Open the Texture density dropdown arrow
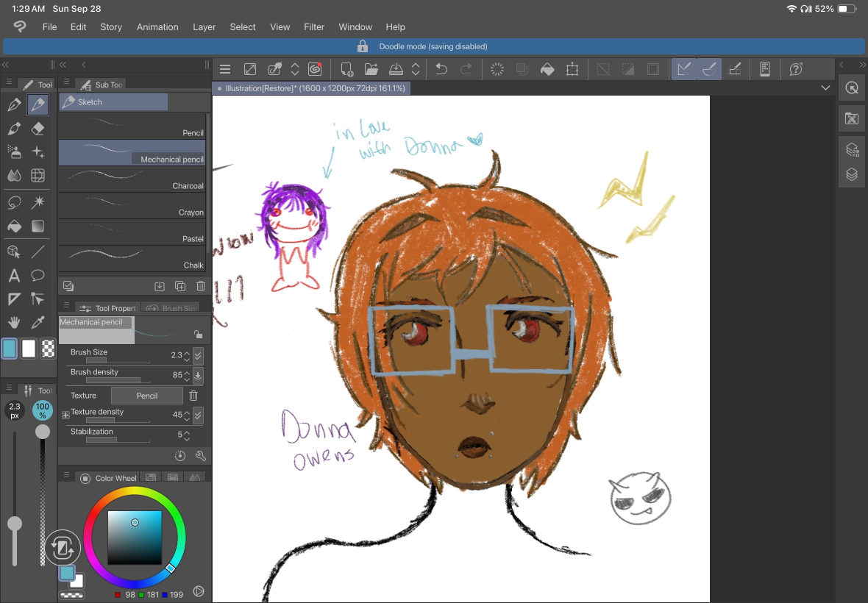 (x=198, y=414)
